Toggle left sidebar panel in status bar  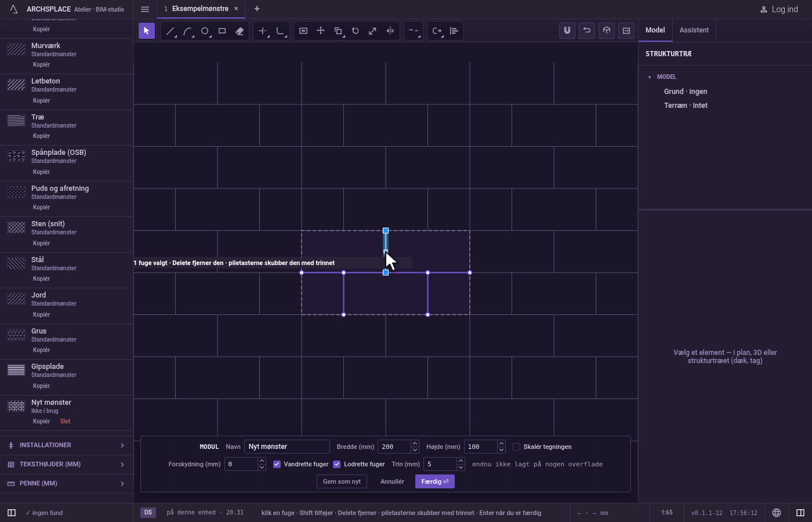tap(11, 513)
